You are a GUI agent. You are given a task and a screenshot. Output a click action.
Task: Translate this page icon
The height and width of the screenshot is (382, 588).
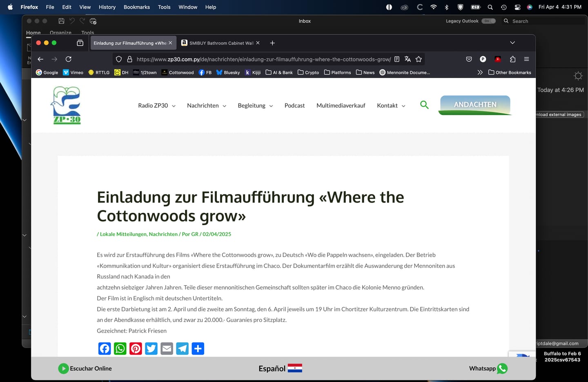[408, 59]
